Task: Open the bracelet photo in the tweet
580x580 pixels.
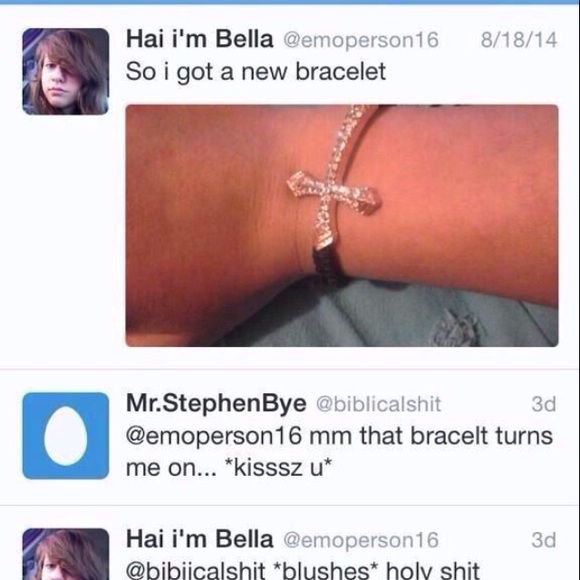Action: coord(342,226)
